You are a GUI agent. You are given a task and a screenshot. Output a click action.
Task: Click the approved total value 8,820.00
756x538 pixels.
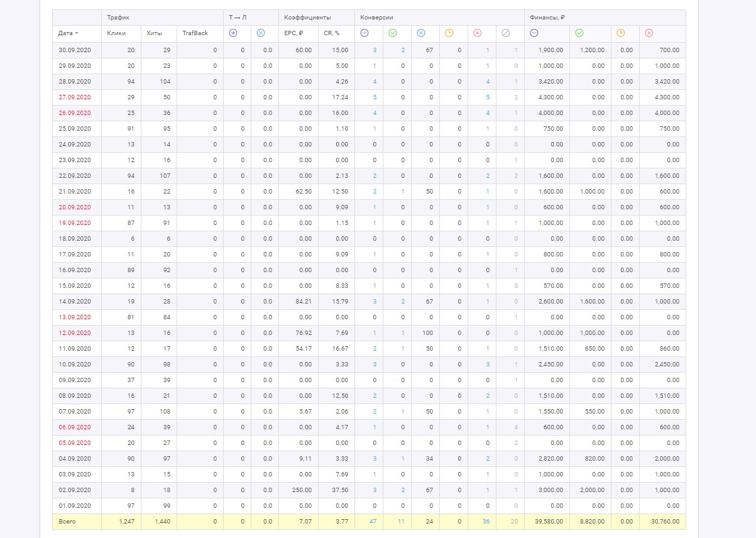592,521
